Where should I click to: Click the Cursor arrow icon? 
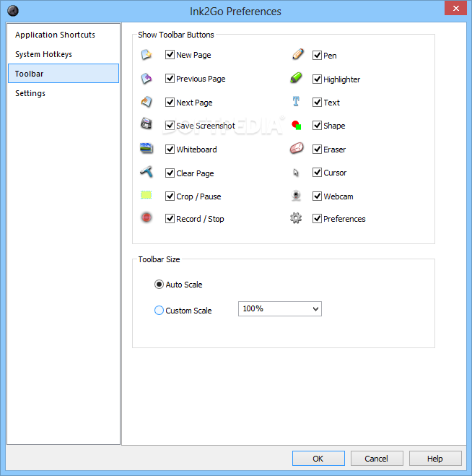tap(296, 173)
